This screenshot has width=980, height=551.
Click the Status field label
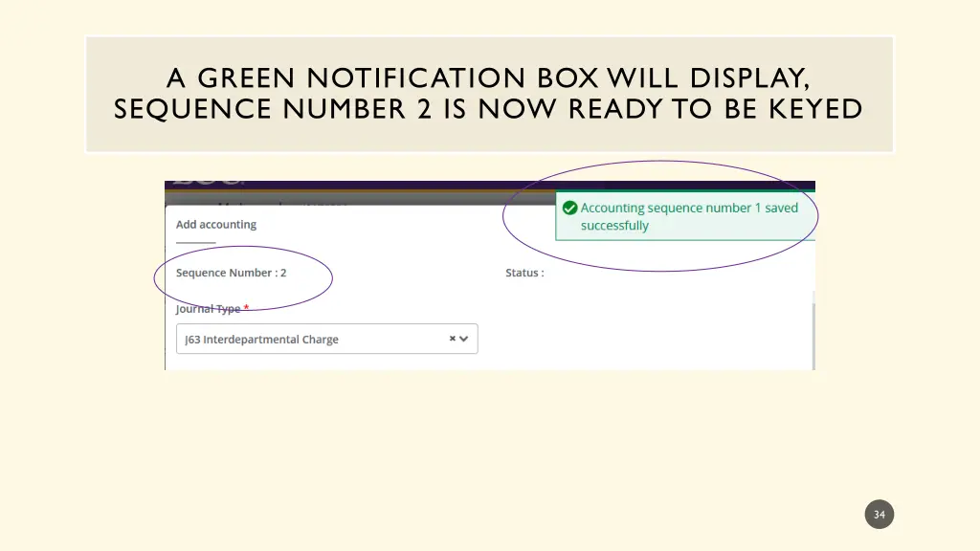524,273
